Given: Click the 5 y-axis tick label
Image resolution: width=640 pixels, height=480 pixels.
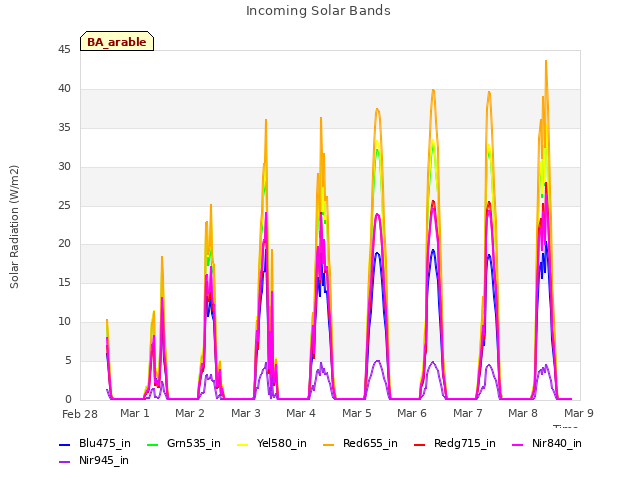Looking at the screenshot, I should coord(68,360).
